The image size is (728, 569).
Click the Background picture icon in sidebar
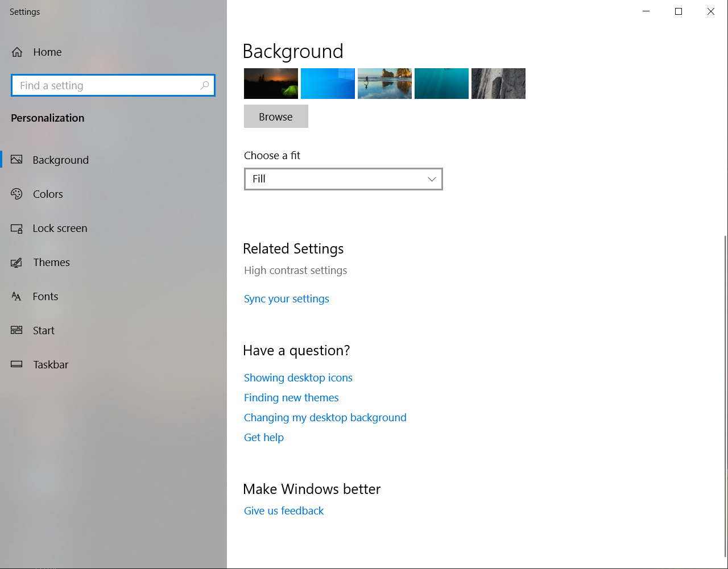(x=16, y=160)
